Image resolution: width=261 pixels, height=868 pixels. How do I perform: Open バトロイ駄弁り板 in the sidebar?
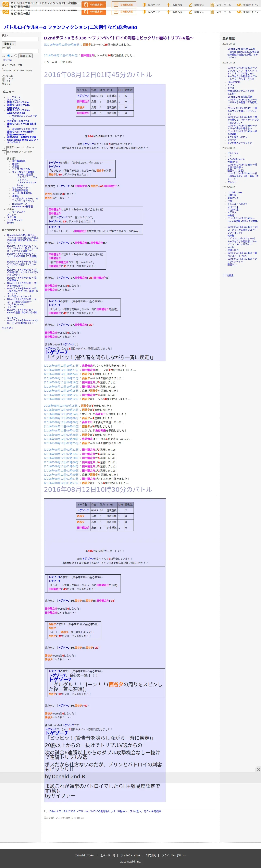[x=21, y=169]
